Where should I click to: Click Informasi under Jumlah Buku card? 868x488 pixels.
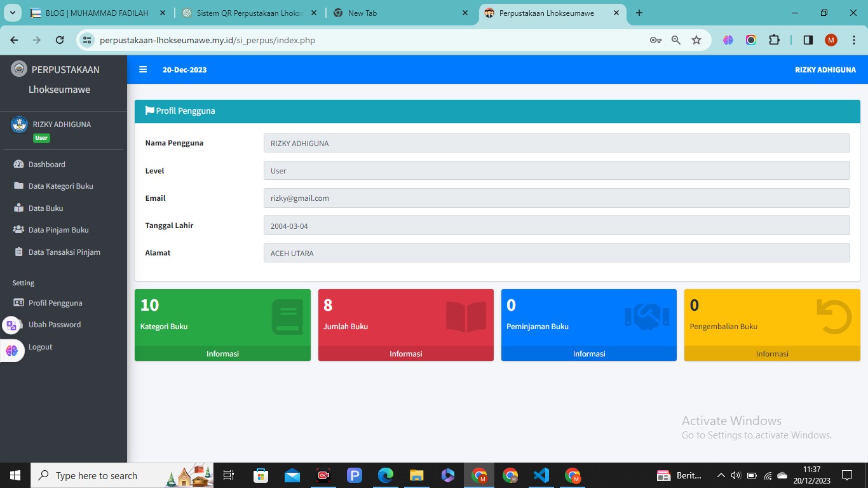[405, 354]
